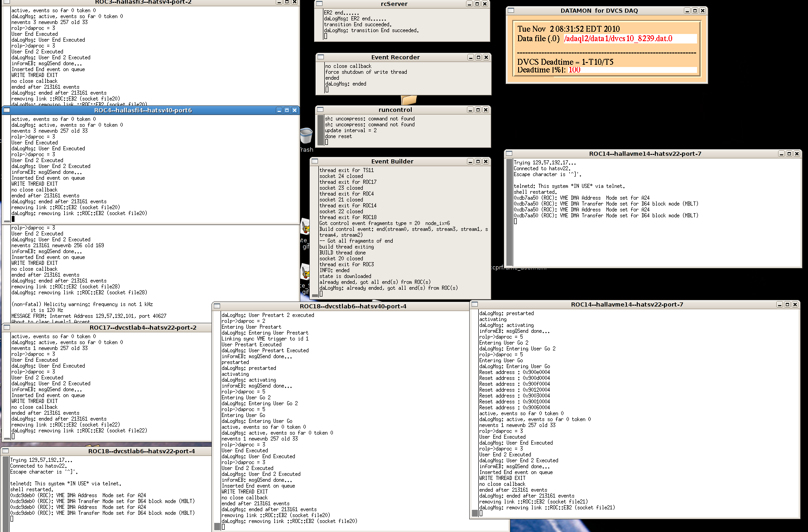
Task: Minimize the ROC4--hallasfi4--hatsv40-port6 window
Action: click(x=279, y=110)
